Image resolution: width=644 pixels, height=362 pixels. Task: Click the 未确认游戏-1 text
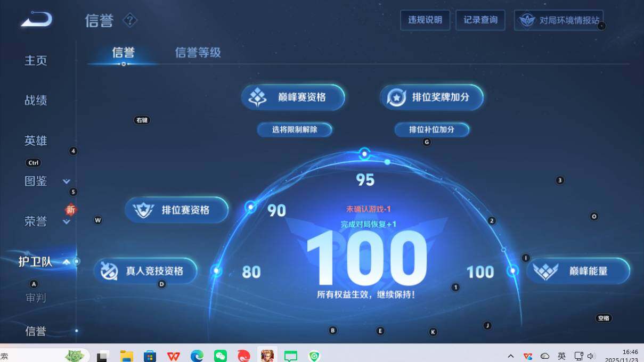369,209
